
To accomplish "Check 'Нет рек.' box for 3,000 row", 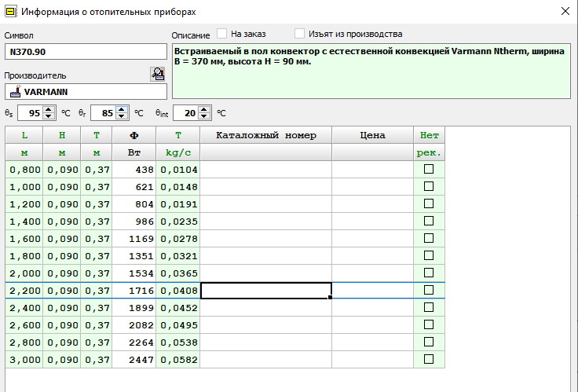I will 429,359.
